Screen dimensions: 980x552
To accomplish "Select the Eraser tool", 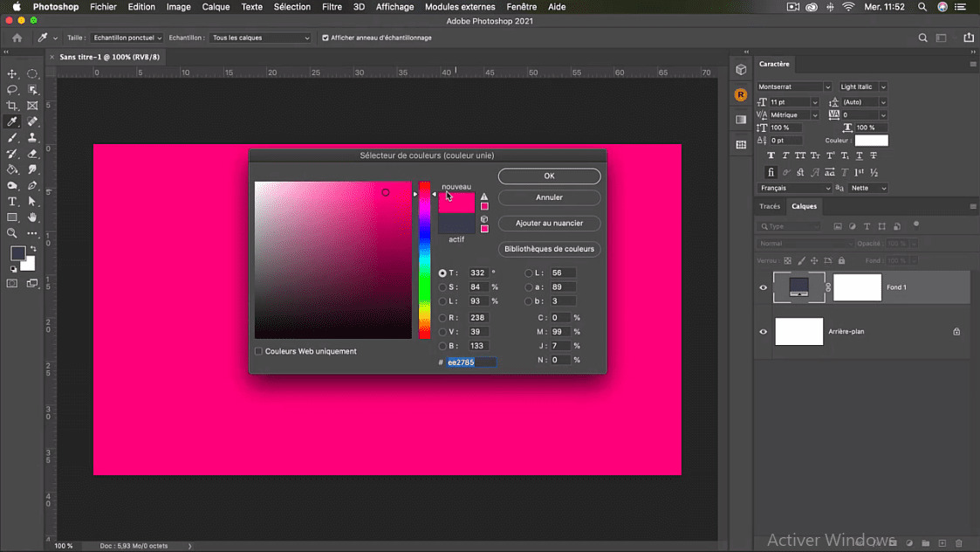I will [32, 154].
